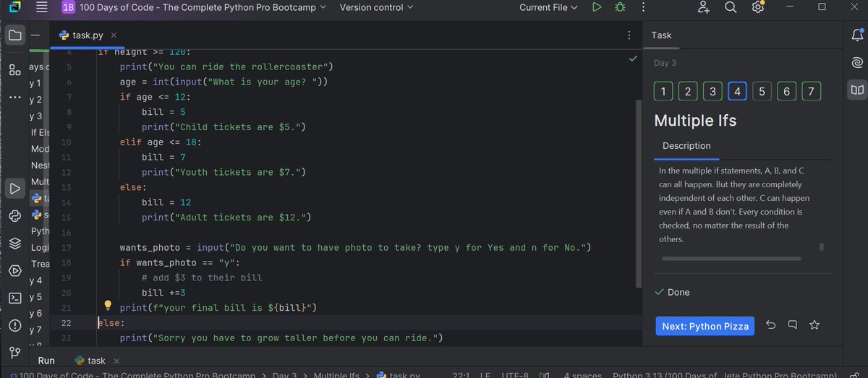
Task: Change the LF line separator
Action: click(485, 375)
